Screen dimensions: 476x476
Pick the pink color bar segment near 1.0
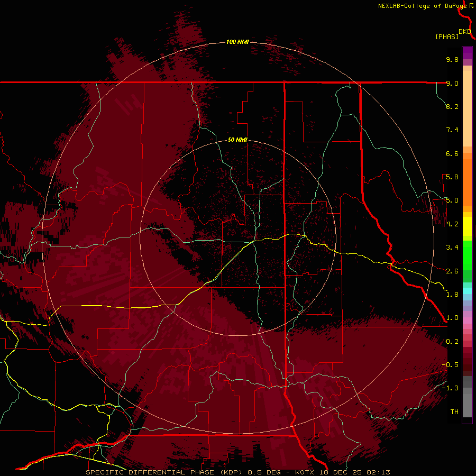467,321
